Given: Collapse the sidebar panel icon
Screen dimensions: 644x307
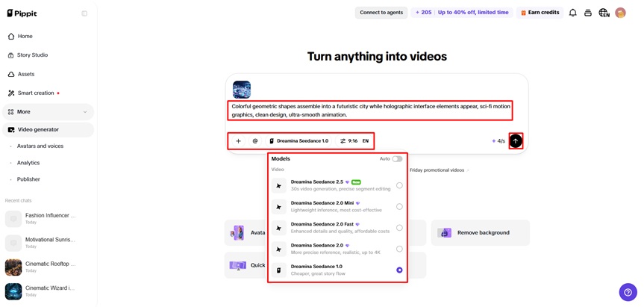Looking at the screenshot, I should [84, 13].
